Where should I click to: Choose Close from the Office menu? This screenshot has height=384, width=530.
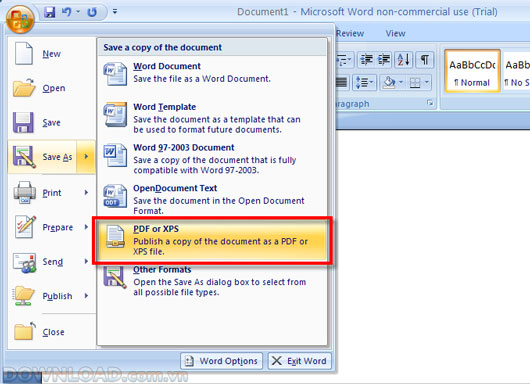point(52,332)
